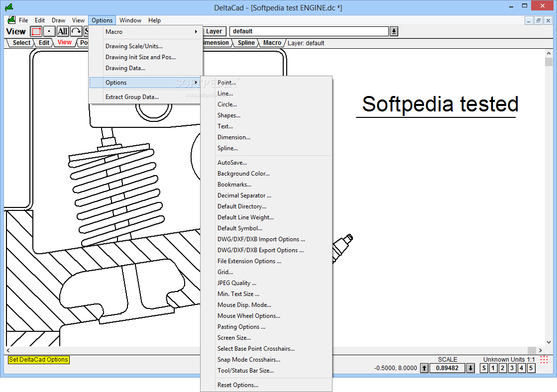The image size is (557, 392).
Task: Click the vertical scrollbar thumb
Action: 549,62
